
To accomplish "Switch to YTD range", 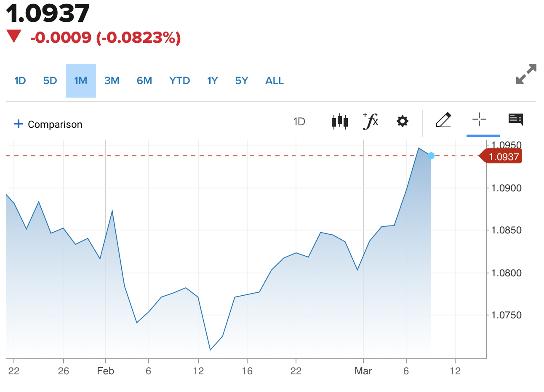I will pyautogui.click(x=180, y=81).
